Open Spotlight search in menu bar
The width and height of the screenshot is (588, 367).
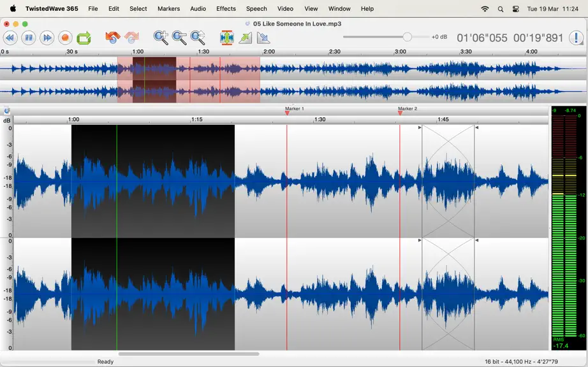[501, 9]
